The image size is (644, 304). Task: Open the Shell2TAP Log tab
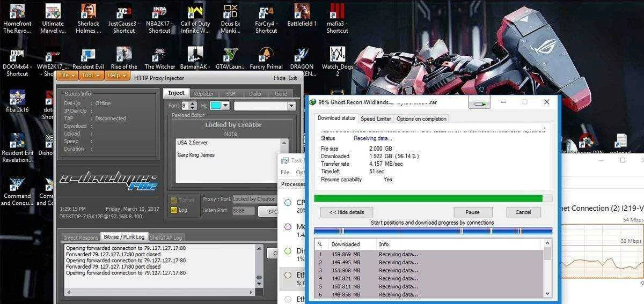coord(166,237)
